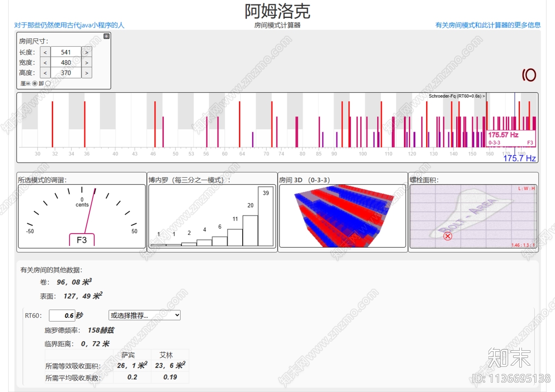
Task: Click the 175.57 Hz mode tooltip
Action: [511, 138]
